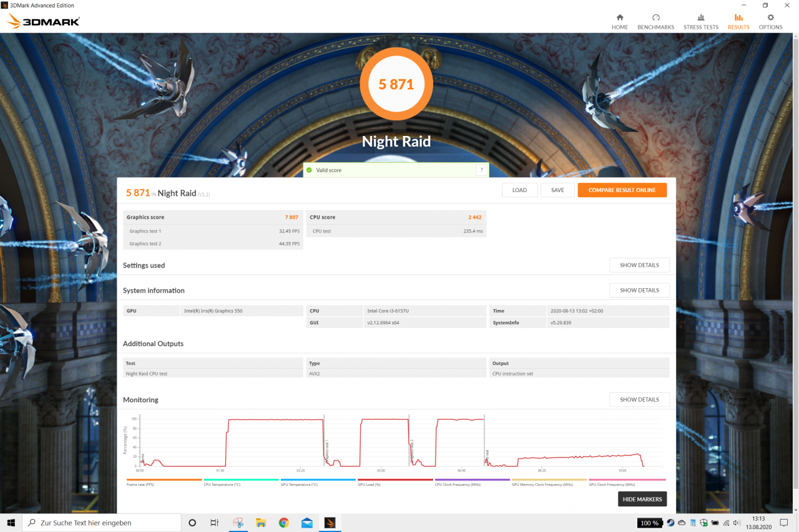
Task: Click CPU score value 2 442
Action: coord(474,218)
